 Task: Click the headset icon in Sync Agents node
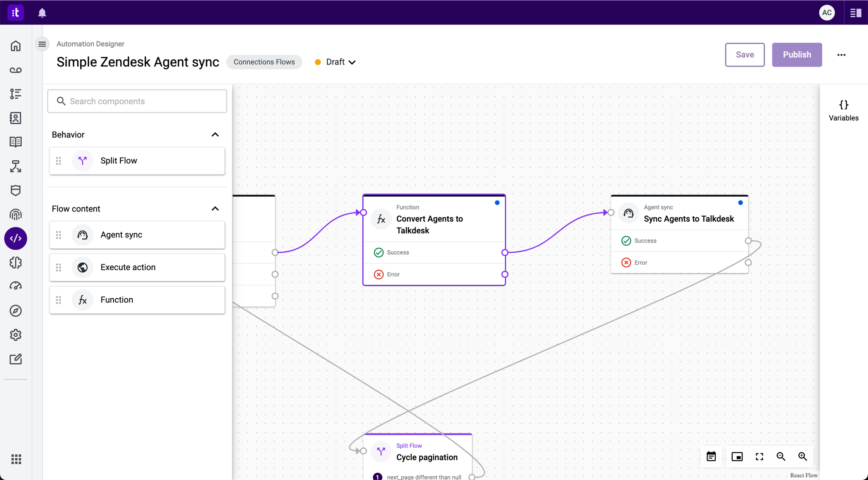pos(628,213)
